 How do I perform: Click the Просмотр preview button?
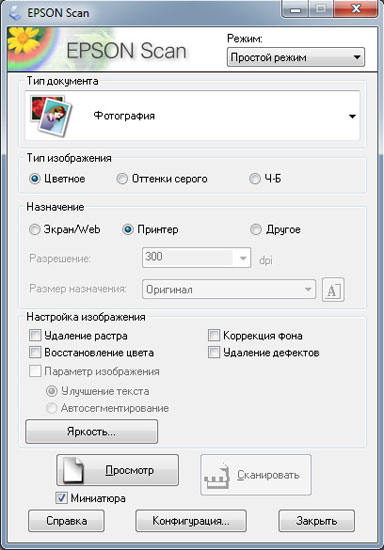tap(117, 470)
